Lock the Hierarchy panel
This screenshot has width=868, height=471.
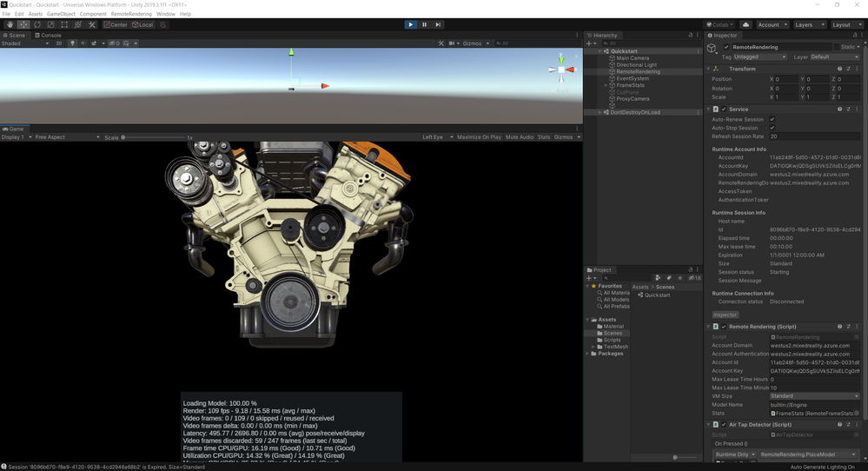(690, 35)
